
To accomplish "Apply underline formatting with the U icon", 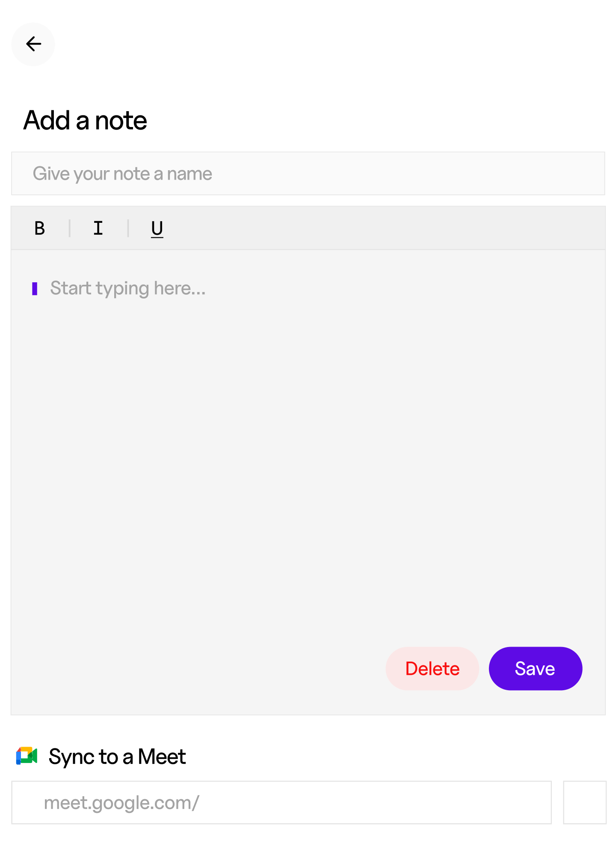I will 157,228.
